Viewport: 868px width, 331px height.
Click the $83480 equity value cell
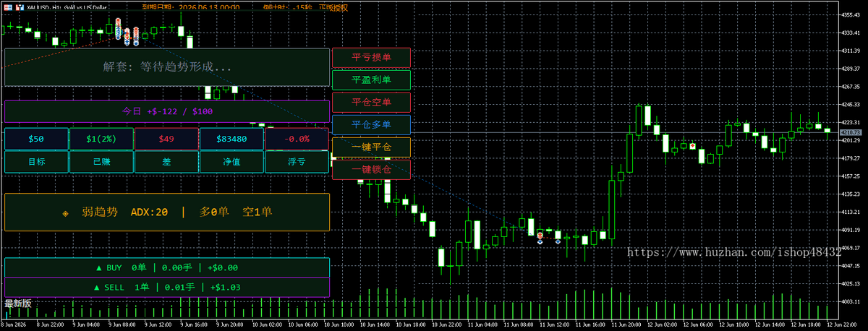click(x=231, y=139)
